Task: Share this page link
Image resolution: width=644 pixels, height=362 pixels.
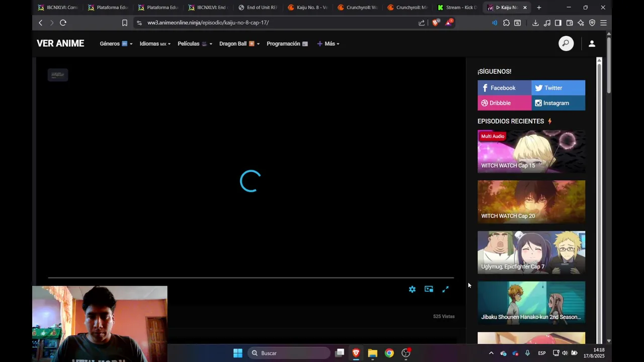Action: pos(422,23)
